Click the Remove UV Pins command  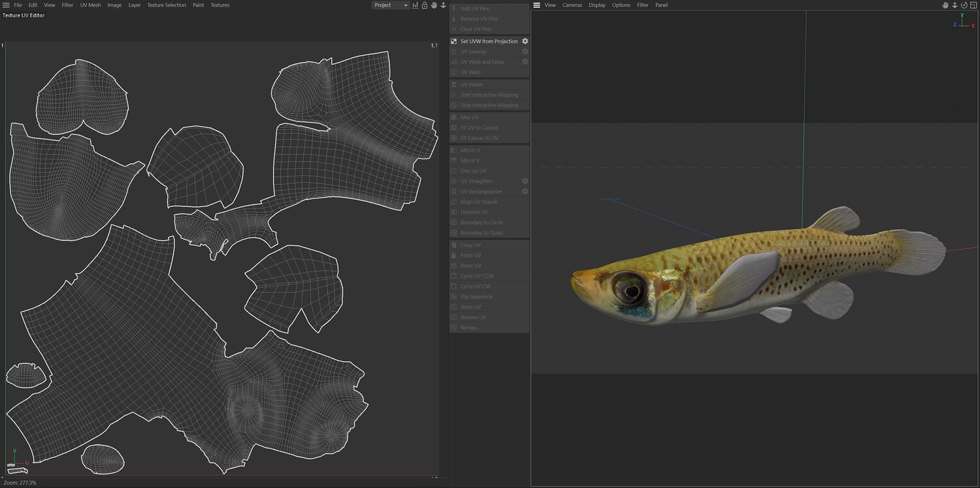coord(479,19)
